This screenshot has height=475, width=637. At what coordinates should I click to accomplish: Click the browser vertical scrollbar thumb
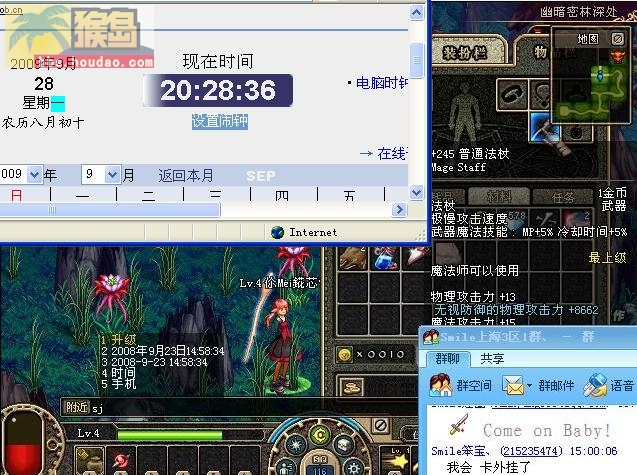416,60
